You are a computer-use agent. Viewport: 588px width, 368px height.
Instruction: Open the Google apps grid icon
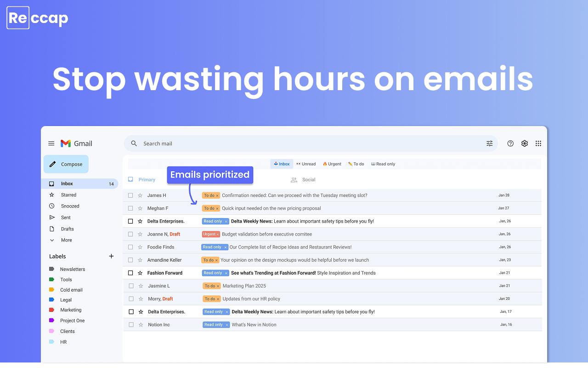pos(538,144)
